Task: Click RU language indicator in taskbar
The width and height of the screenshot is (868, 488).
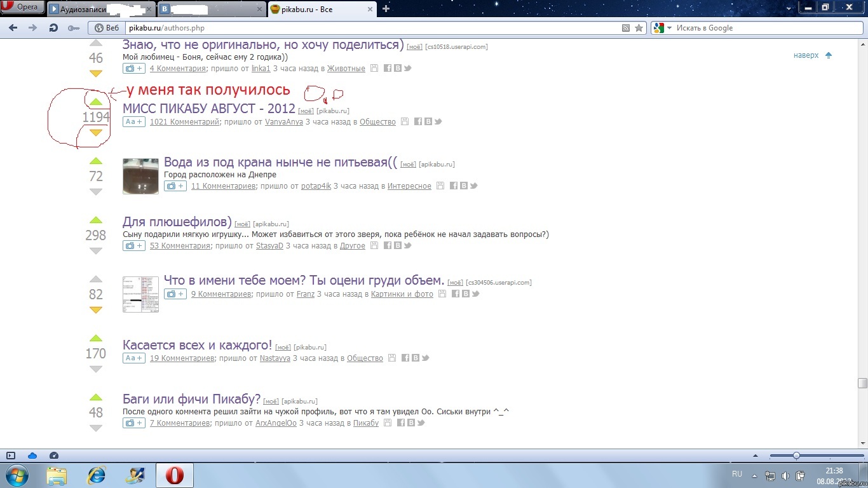Action: click(737, 474)
